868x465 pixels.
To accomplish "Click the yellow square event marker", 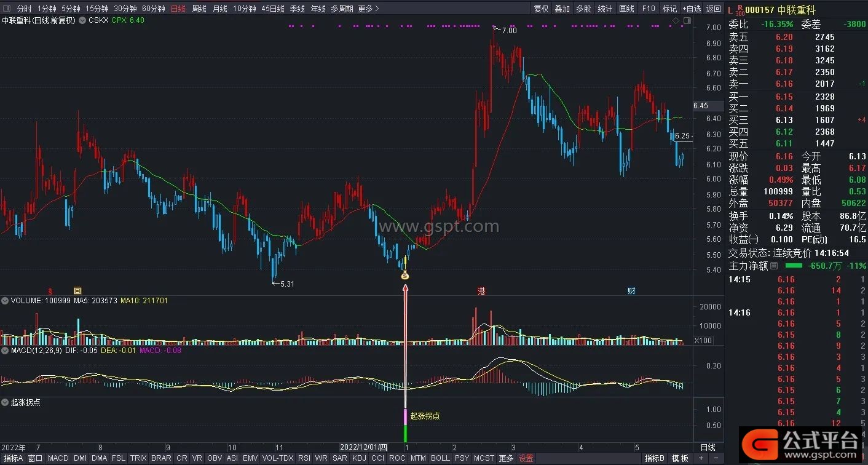I will [x=77, y=290].
